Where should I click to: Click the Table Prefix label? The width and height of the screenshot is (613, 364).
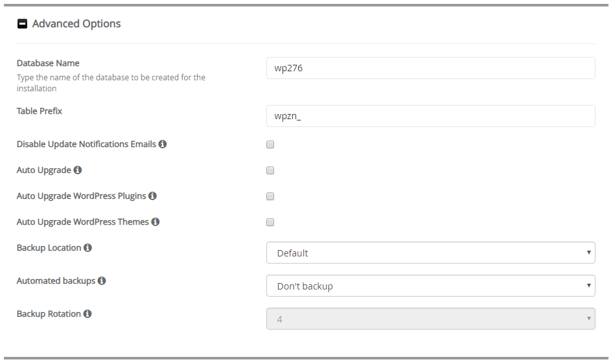click(x=40, y=111)
